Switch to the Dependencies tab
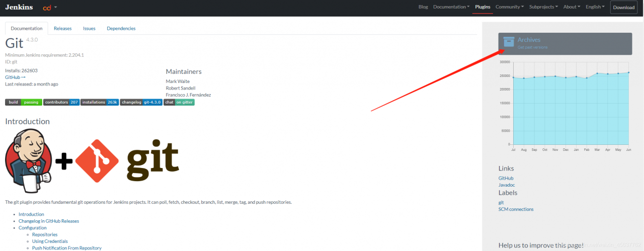Screen dimensions: 644x251 [121, 29]
